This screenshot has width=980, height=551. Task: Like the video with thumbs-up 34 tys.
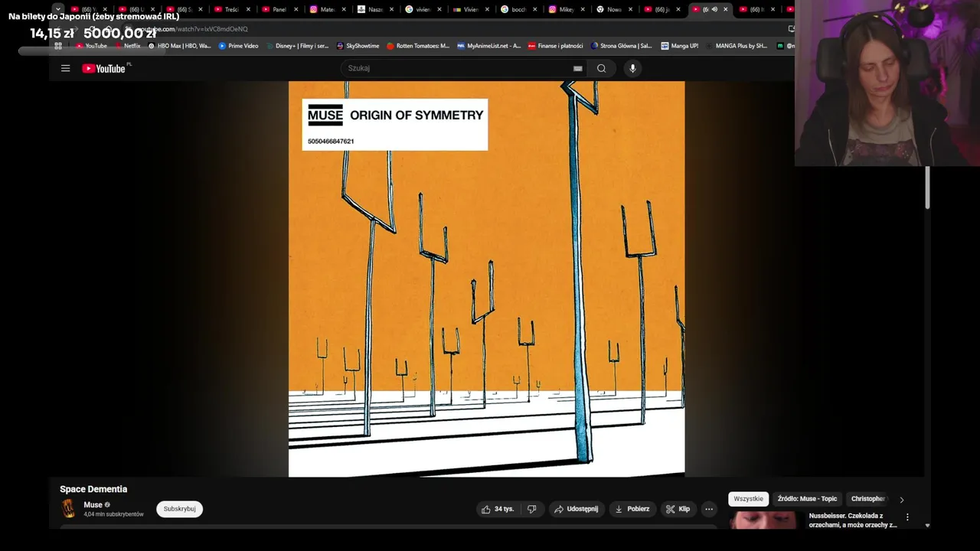point(497,509)
